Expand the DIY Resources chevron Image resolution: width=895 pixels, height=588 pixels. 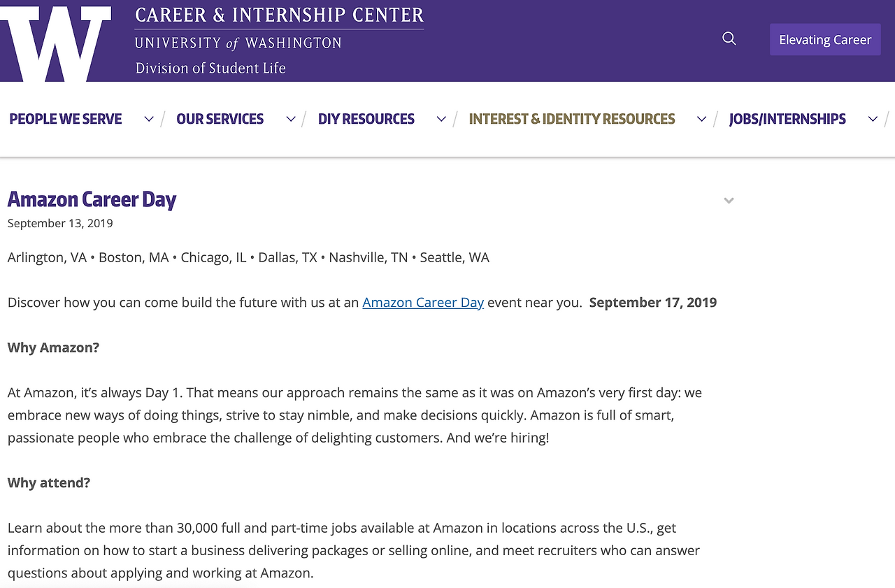[x=441, y=119]
